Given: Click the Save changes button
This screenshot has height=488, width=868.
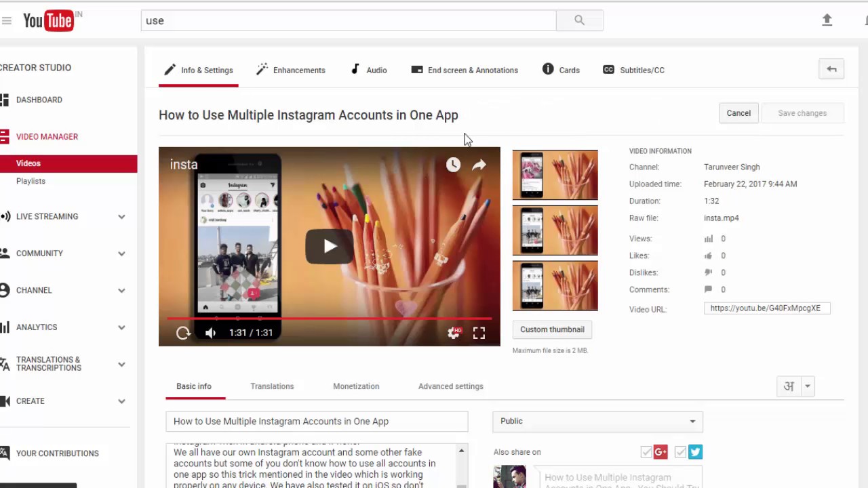Looking at the screenshot, I should [x=802, y=113].
